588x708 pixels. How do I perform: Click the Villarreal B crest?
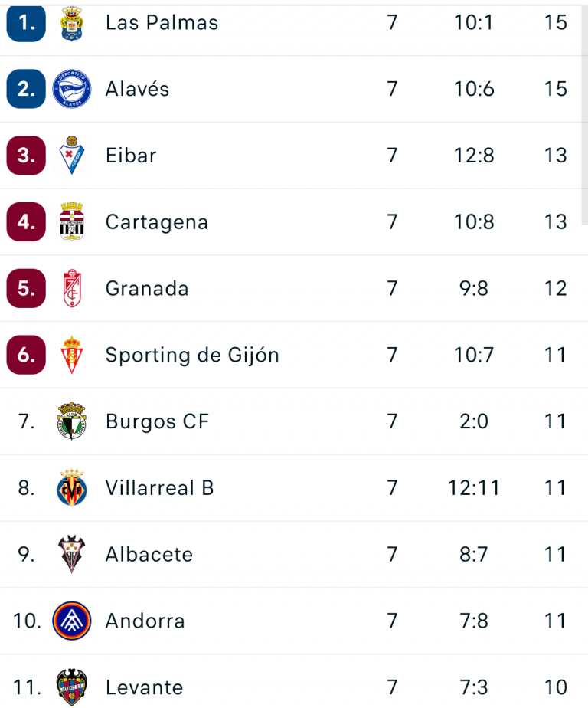(x=72, y=488)
